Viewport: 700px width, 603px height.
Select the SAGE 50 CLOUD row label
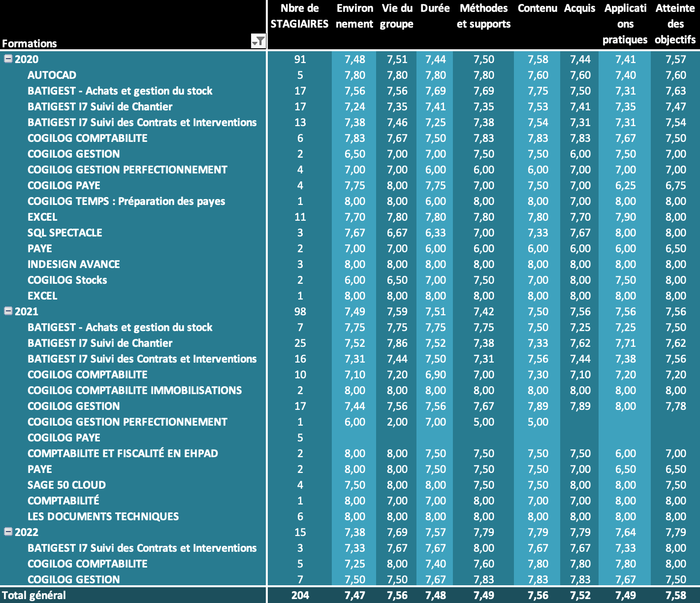(x=67, y=485)
